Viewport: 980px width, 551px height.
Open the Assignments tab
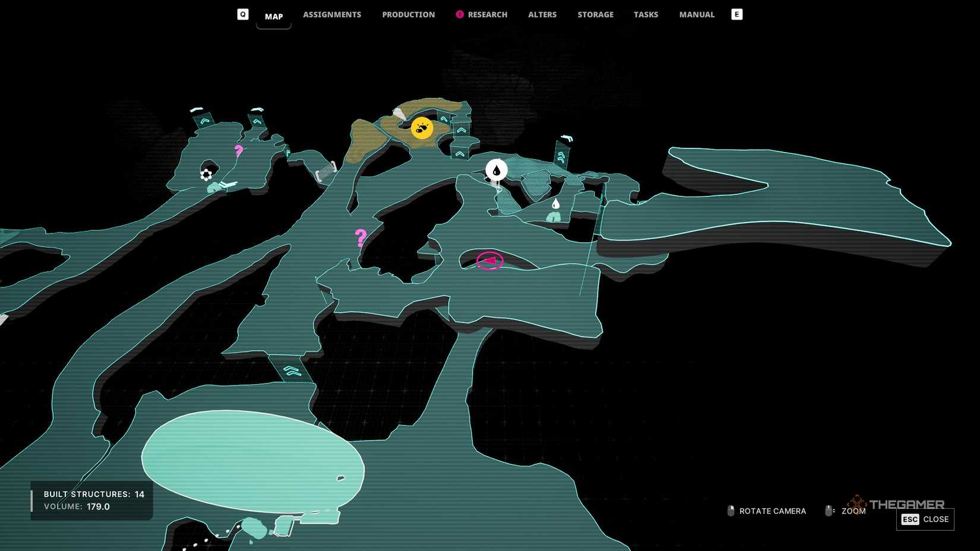[x=332, y=14]
